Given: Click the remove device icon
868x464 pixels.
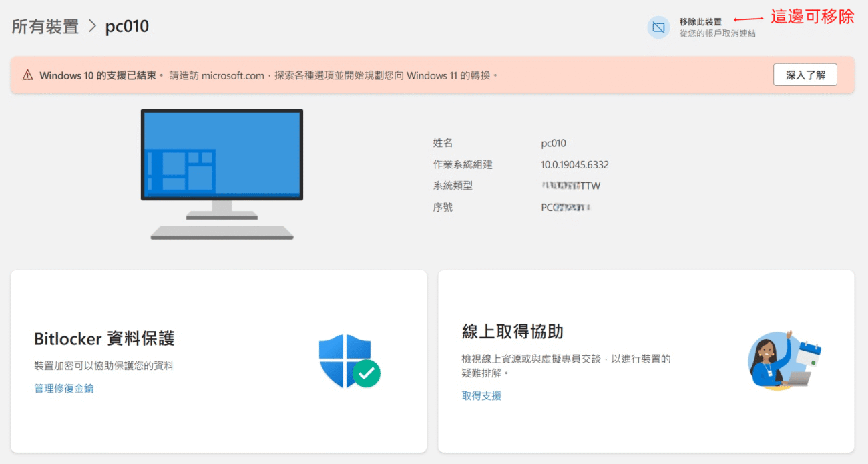Looking at the screenshot, I should coord(658,27).
